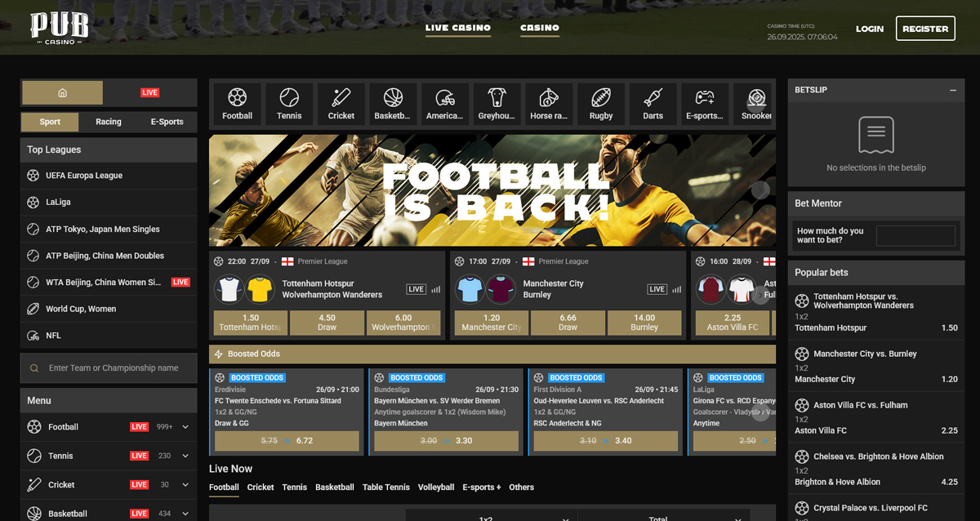Select Tottenham Hotspur 1.50 odds
Screen dimensions: 980x521
pos(250,323)
